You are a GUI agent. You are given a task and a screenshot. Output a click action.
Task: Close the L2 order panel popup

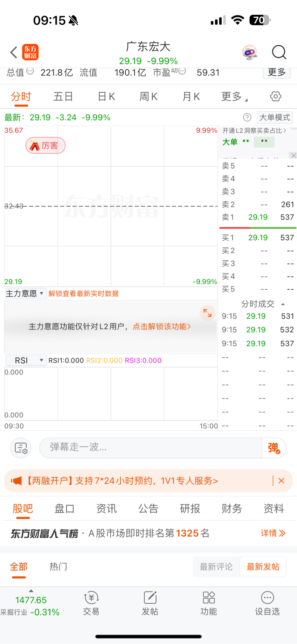pyautogui.click(x=294, y=155)
